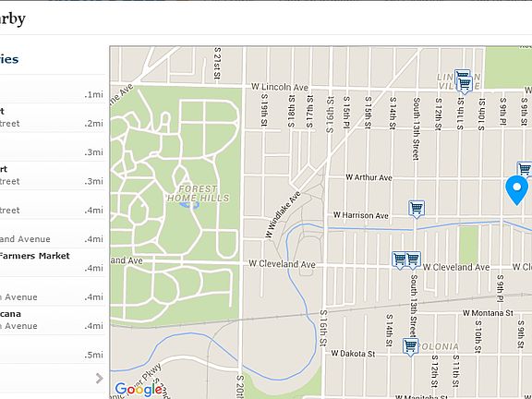Screen dimensions: 532x399
Task: Click the W Lincoln Ave street label
Action: coord(280,87)
